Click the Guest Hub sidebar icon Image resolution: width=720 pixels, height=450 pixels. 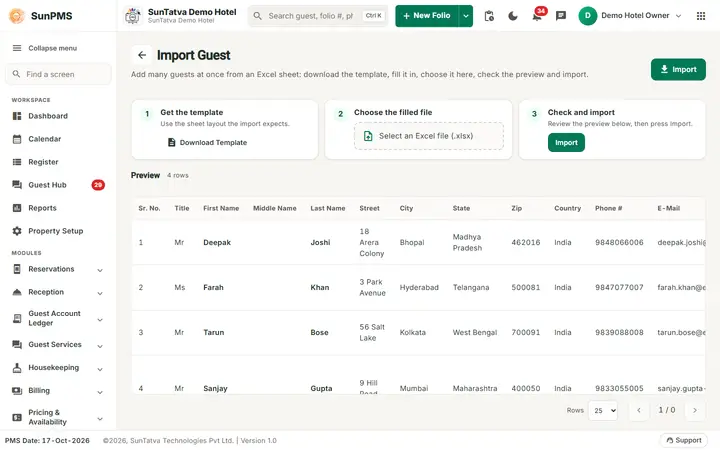point(17,185)
